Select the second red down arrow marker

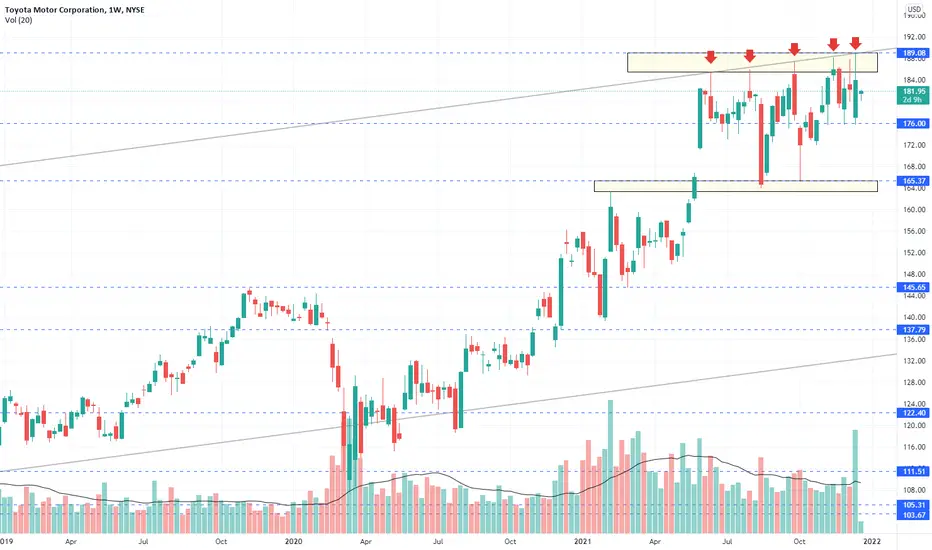point(750,56)
